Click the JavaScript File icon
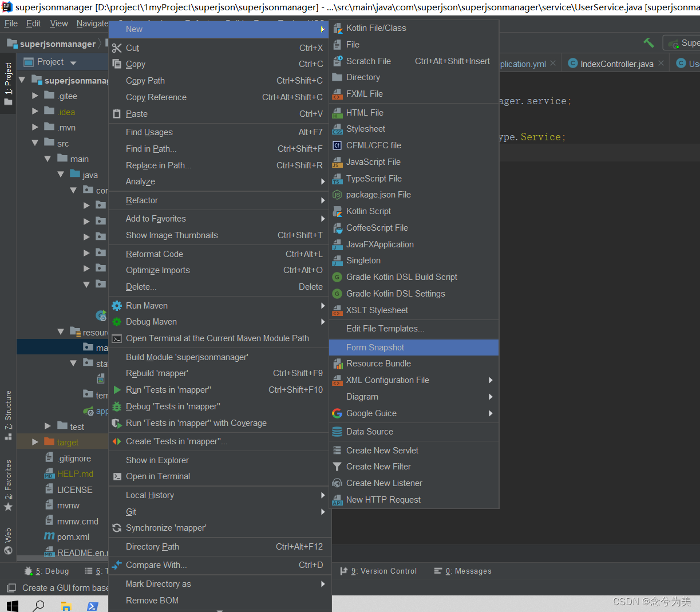This screenshot has height=612, width=700. [338, 162]
